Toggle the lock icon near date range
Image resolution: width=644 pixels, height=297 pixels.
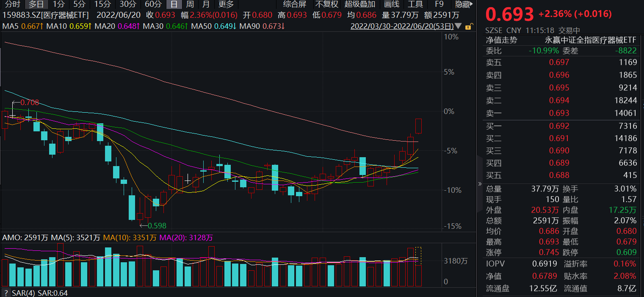(x=468, y=25)
